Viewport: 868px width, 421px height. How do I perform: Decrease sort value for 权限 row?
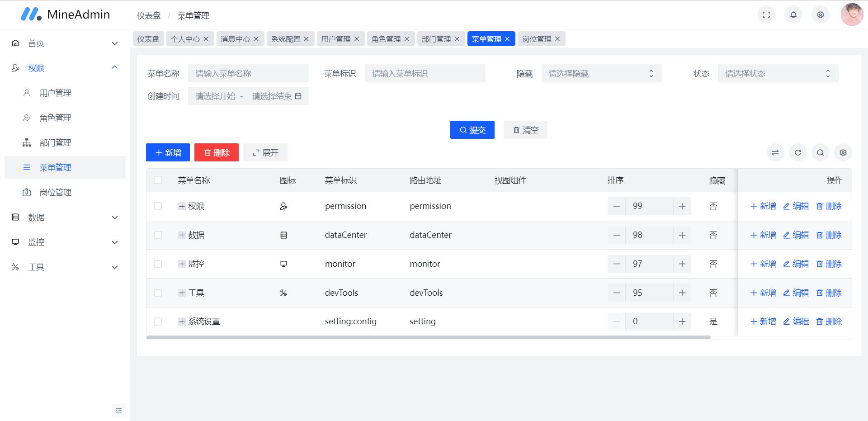(x=617, y=206)
